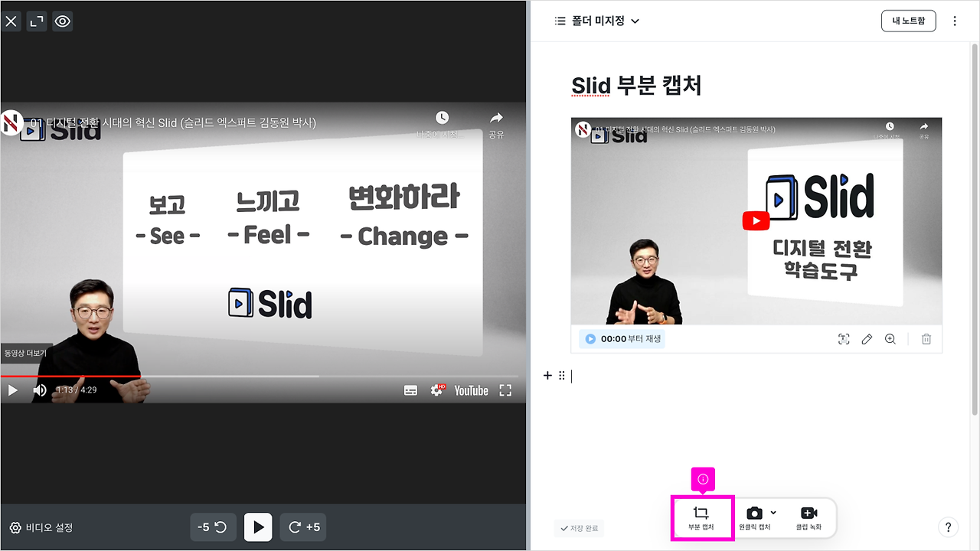
Task: Play the capture from 00:00 via 부터 재생
Action: click(x=621, y=338)
